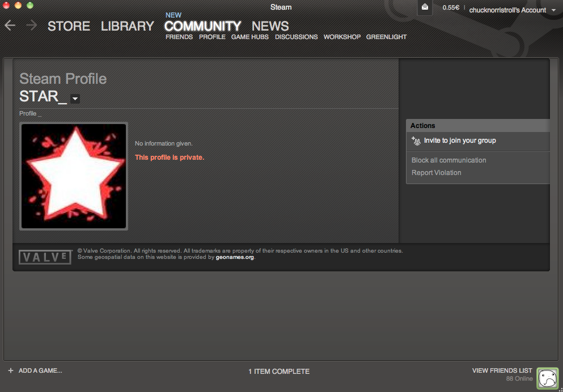
Task: Click the group invite icon in Actions
Action: coord(416,140)
